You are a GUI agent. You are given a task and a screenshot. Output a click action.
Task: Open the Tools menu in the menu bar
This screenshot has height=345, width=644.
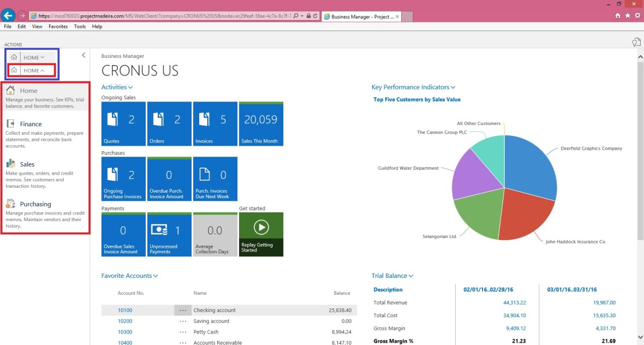80,26
